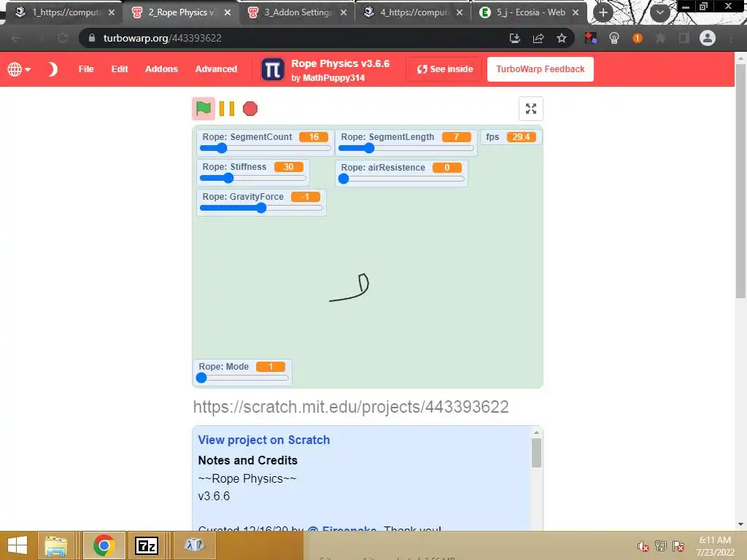Click the fps value 29.4 readout
Viewport: 747px width, 560px height.
point(521,137)
